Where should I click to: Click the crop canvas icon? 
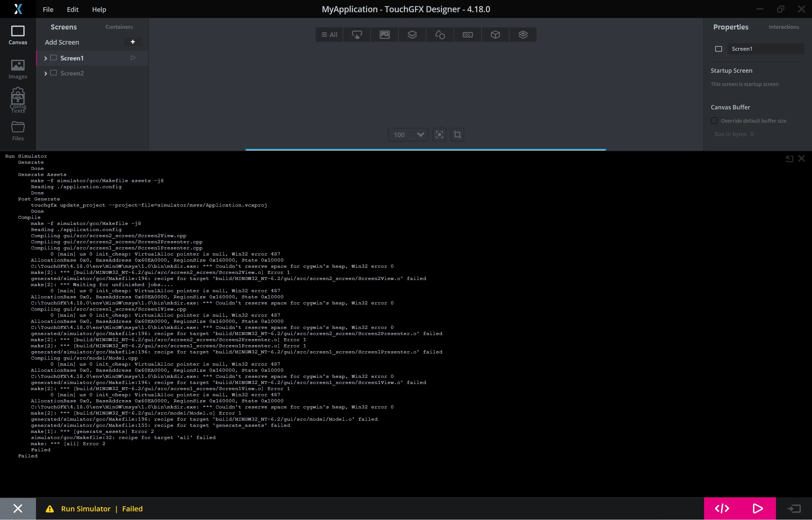[457, 135]
